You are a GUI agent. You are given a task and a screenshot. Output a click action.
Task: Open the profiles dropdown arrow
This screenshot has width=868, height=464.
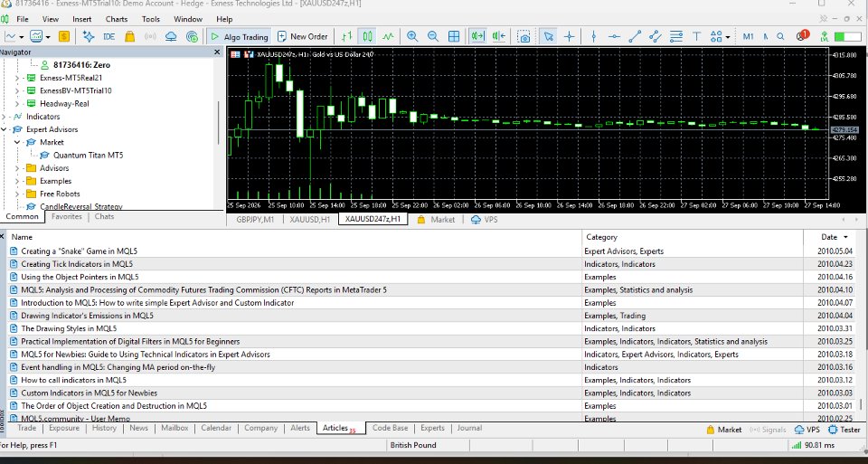pyautogui.click(x=48, y=37)
